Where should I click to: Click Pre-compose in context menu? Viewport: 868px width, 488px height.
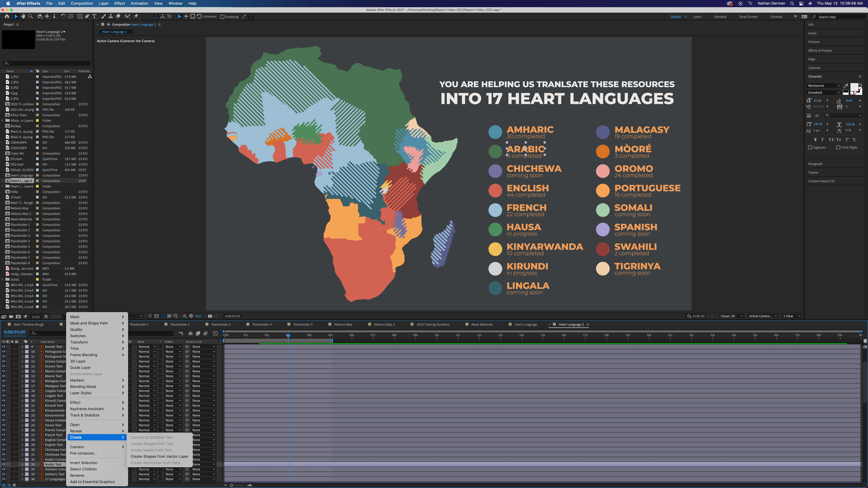(x=83, y=453)
